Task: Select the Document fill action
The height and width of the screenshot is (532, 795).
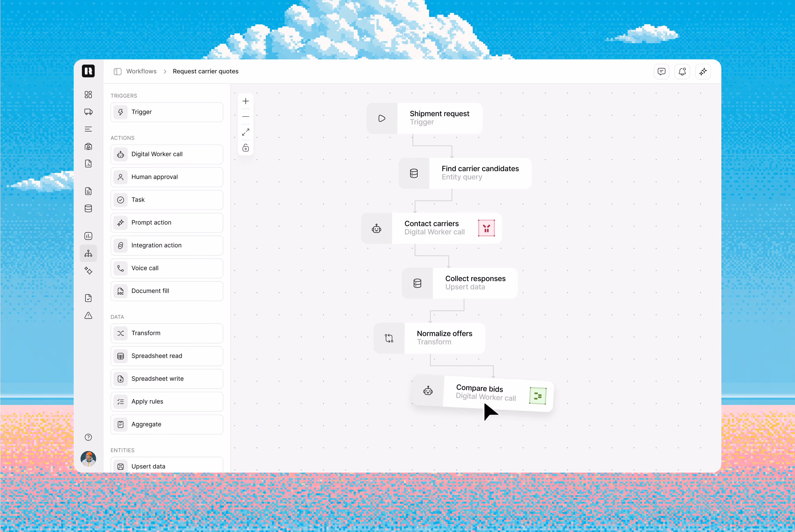Action: click(167, 291)
